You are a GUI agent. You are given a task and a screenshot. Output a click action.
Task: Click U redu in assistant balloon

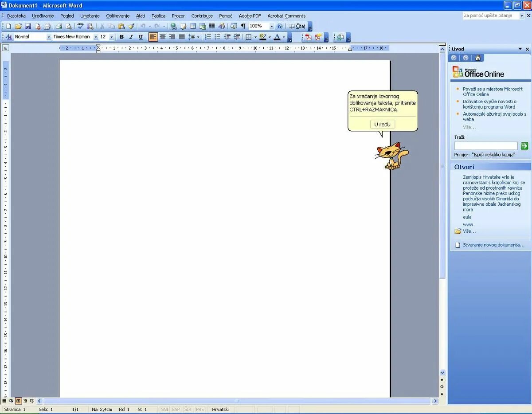(x=382, y=125)
